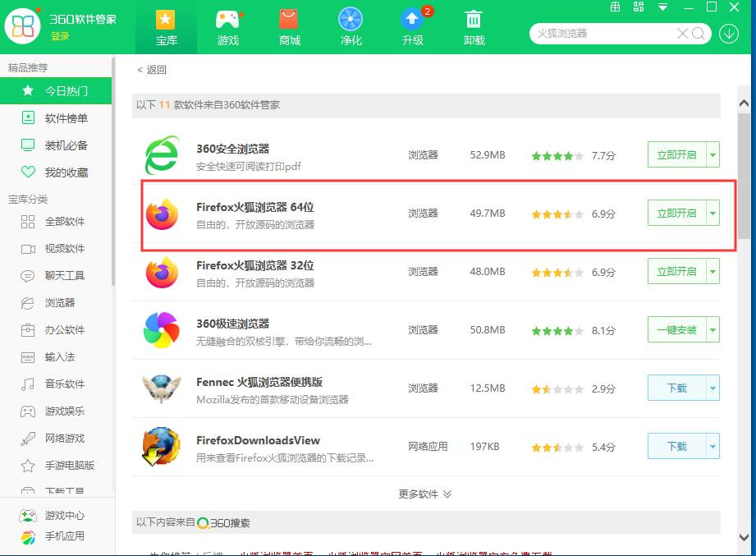Open the Firefox火狐浏览器 64位 title
This screenshot has width=756, height=556.
pyautogui.click(x=255, y=207)
